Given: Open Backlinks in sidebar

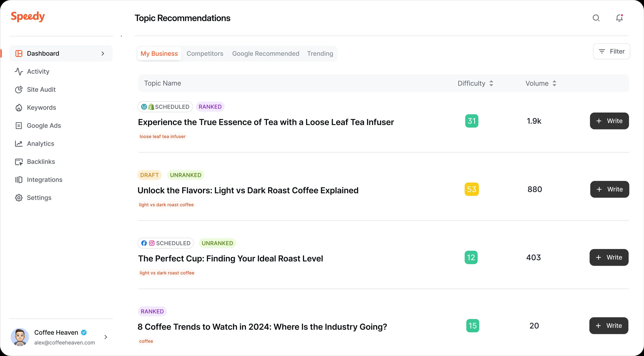Looking at the screenshot, I should (41, 162).
